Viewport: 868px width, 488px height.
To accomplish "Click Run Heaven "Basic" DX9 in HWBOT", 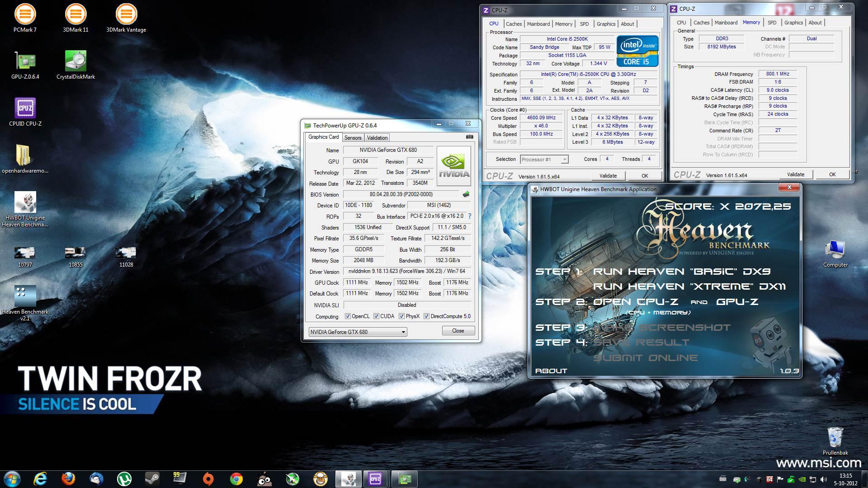I will point(682,272).
